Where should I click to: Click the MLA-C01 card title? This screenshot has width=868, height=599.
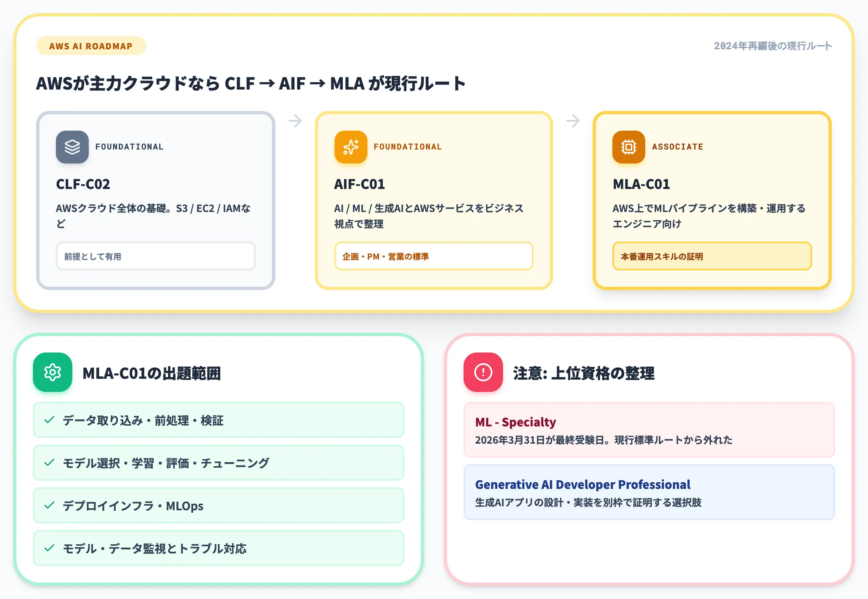(x=641, y=184)
